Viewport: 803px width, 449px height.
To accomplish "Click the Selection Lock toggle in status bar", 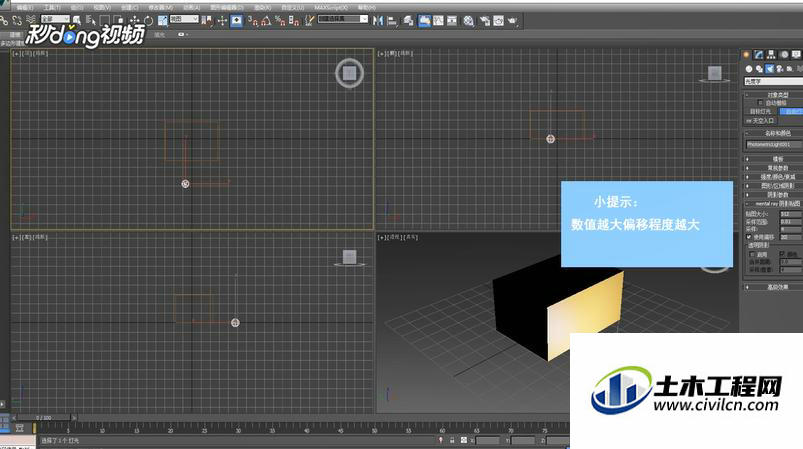I will tap(452, 440).
